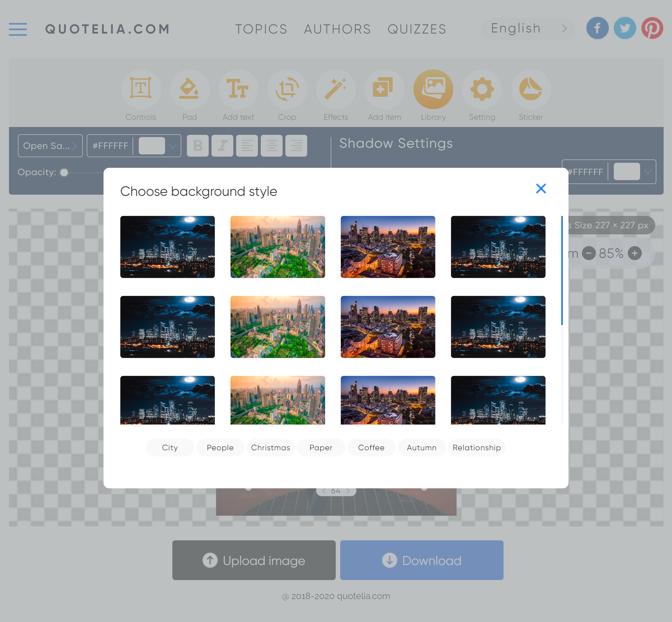Toggle bold text formatting
Viewport: 672px width, 622px height.
(198, 146)
